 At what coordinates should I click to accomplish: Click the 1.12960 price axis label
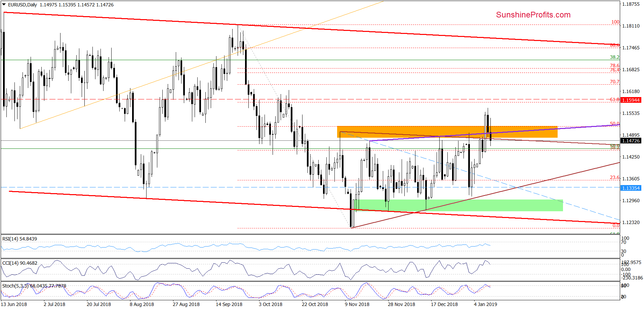pyautogui.click(x=631, y=201)
